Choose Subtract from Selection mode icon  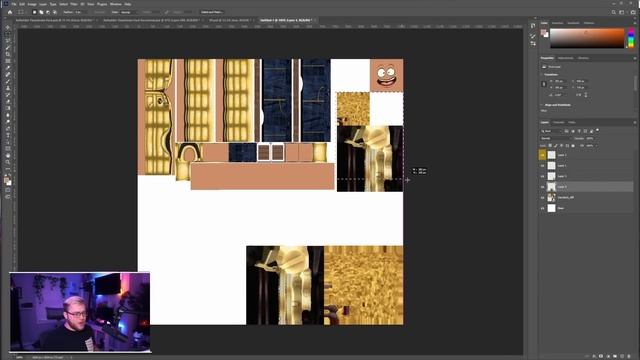48,12
